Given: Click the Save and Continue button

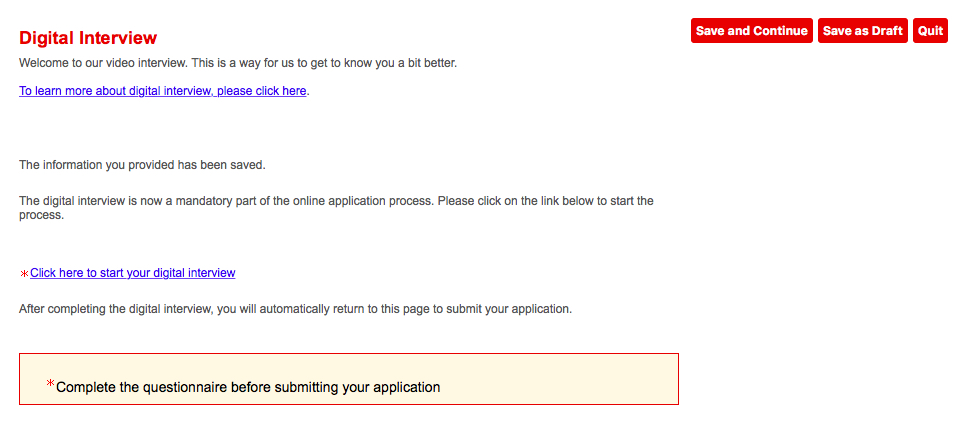Looking at the screenshot, I should coord(751,31).
